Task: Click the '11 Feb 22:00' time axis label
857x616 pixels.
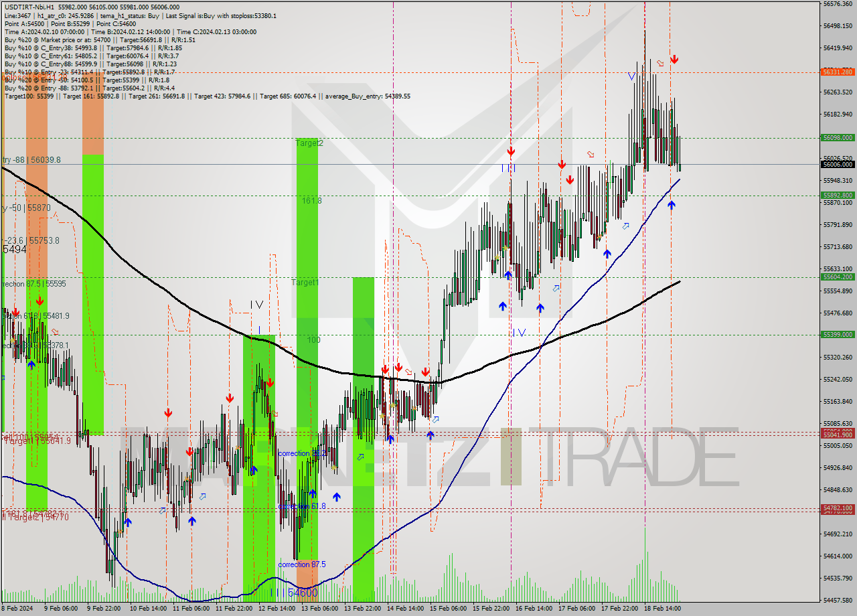Action: (x=234, y=609)
